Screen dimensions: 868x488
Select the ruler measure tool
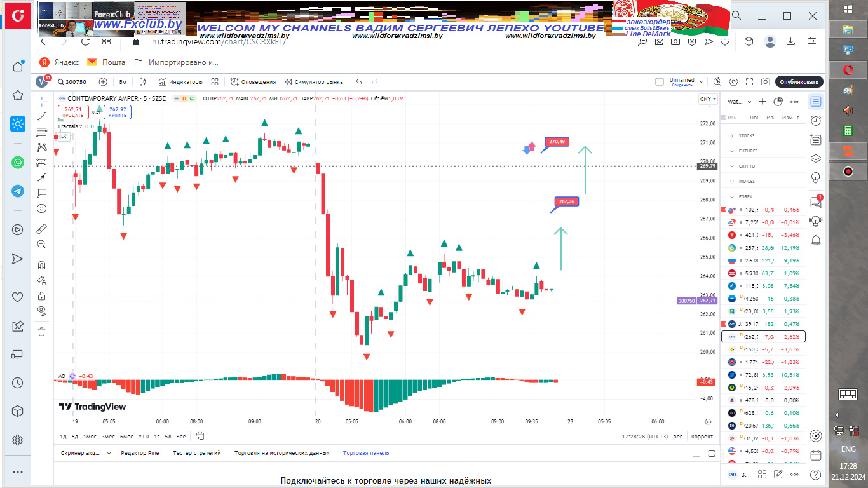coord(41,229)
